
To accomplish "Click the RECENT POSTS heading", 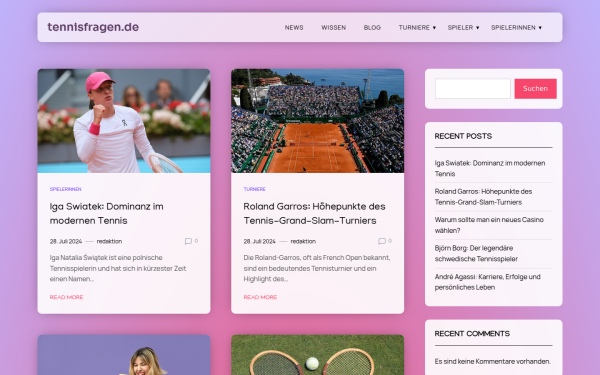I will click(x=463, y=136).
